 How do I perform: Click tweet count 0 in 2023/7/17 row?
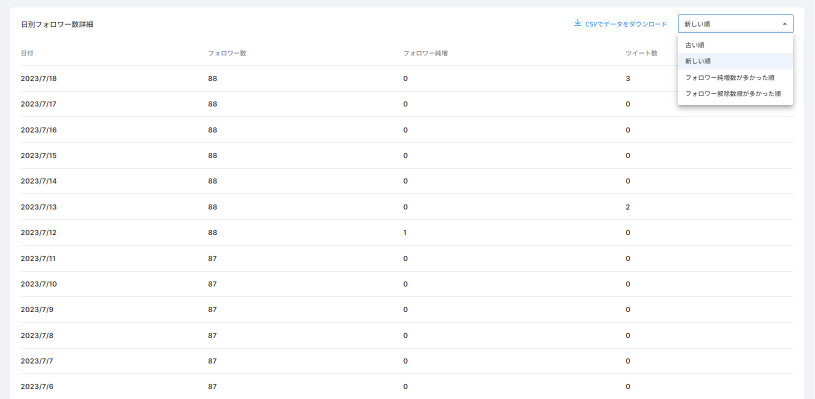click(x=628, y=104)
